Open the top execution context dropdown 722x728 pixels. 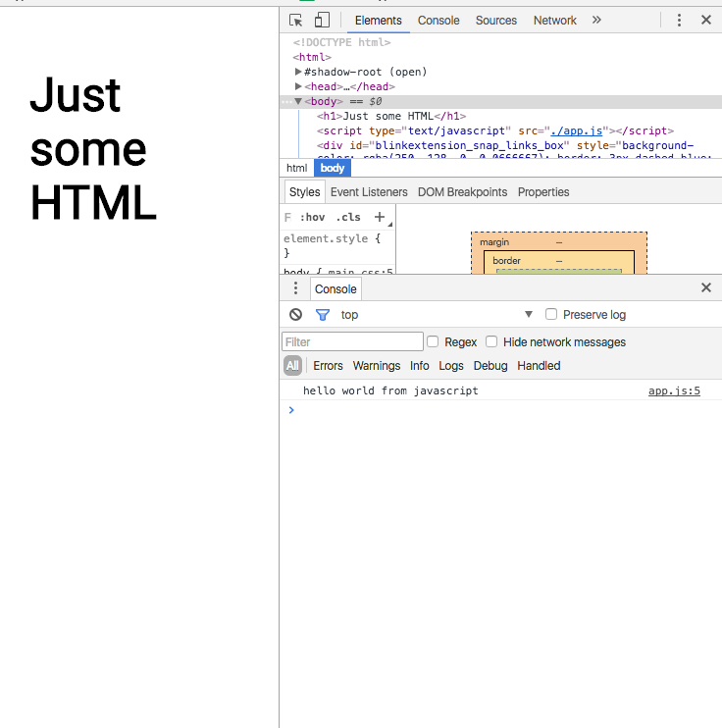click(438, 315)
